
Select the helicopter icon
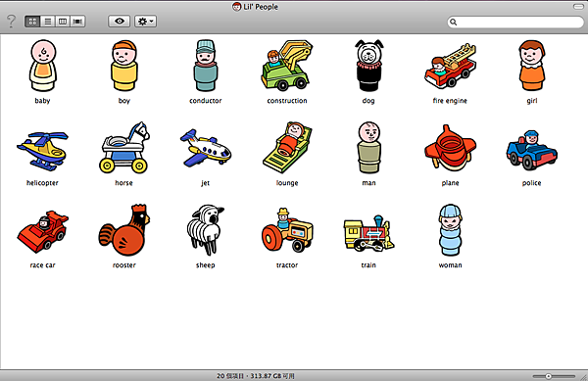(42, 151)
